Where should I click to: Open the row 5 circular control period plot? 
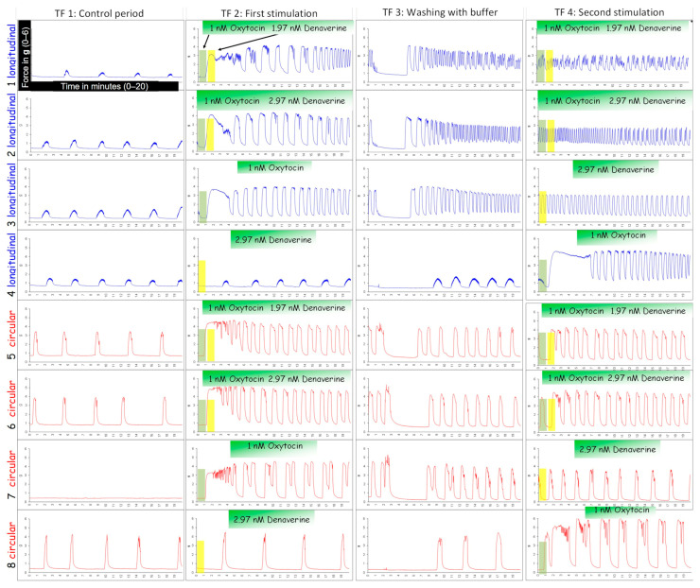101,335
